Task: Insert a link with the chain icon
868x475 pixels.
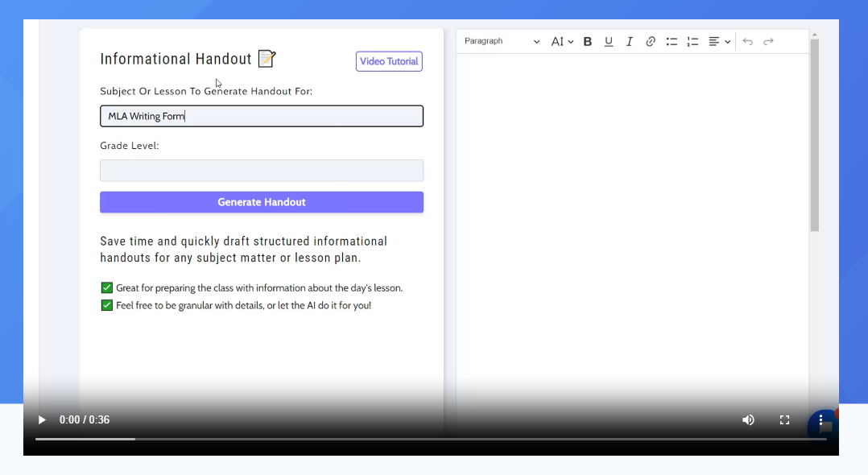Action: pyautogui.click(x=651, y=42)
